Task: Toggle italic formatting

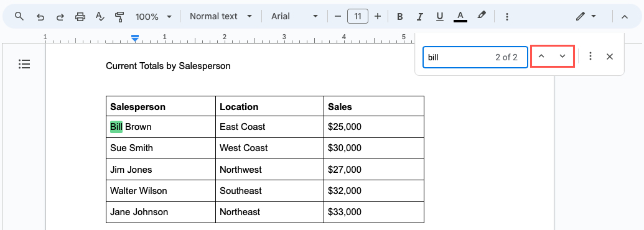Action: click(x=420, y=17)
